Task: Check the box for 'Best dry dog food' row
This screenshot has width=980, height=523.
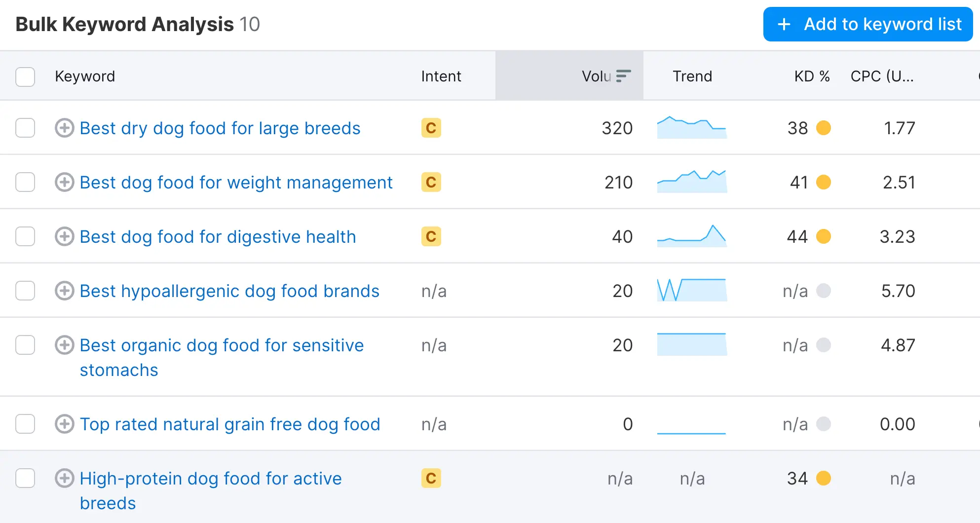Action: click(x=25, y=128)
